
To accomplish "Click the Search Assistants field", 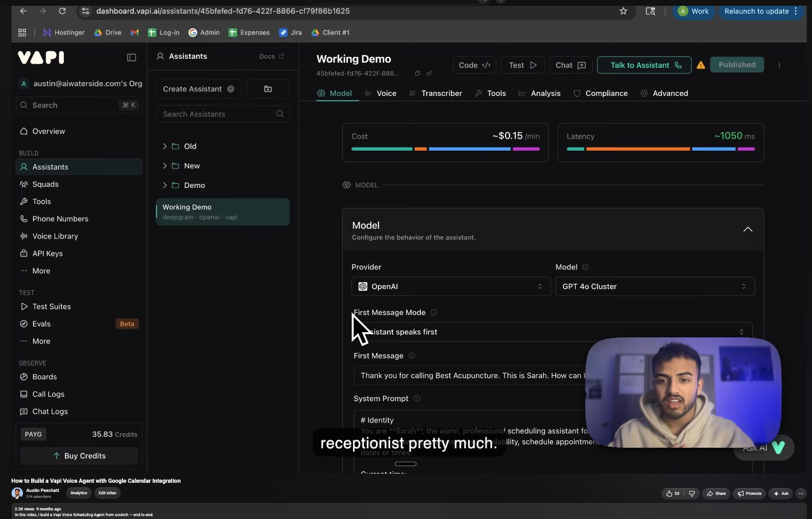I will click(x=223, y=114).
